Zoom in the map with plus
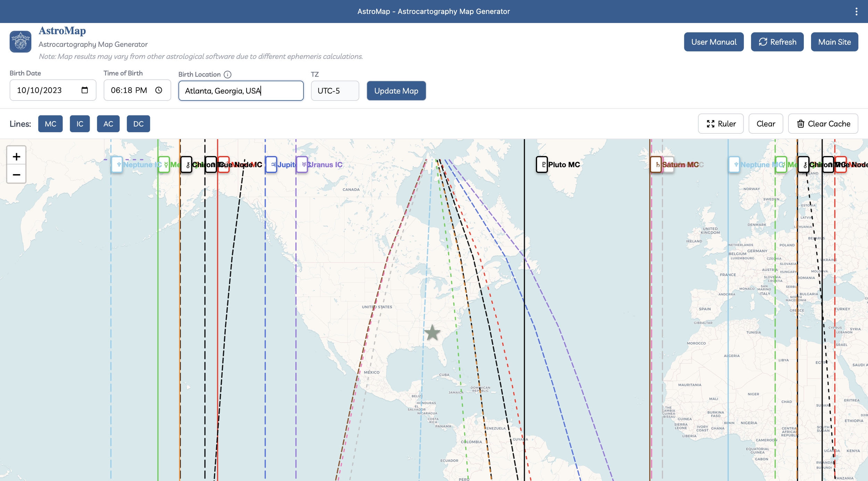Screen dimensions: 868x481 click(x=16, y=156)
